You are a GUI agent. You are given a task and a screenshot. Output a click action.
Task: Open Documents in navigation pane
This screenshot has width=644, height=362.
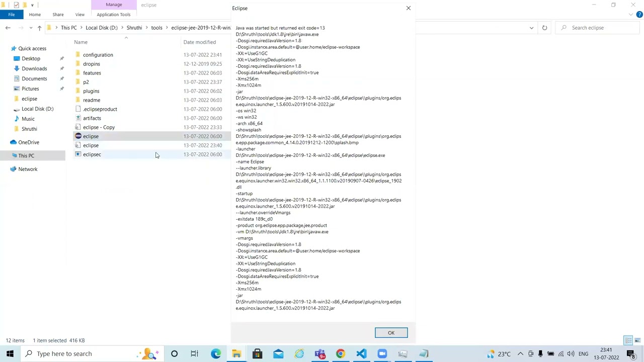pos(34,78)
